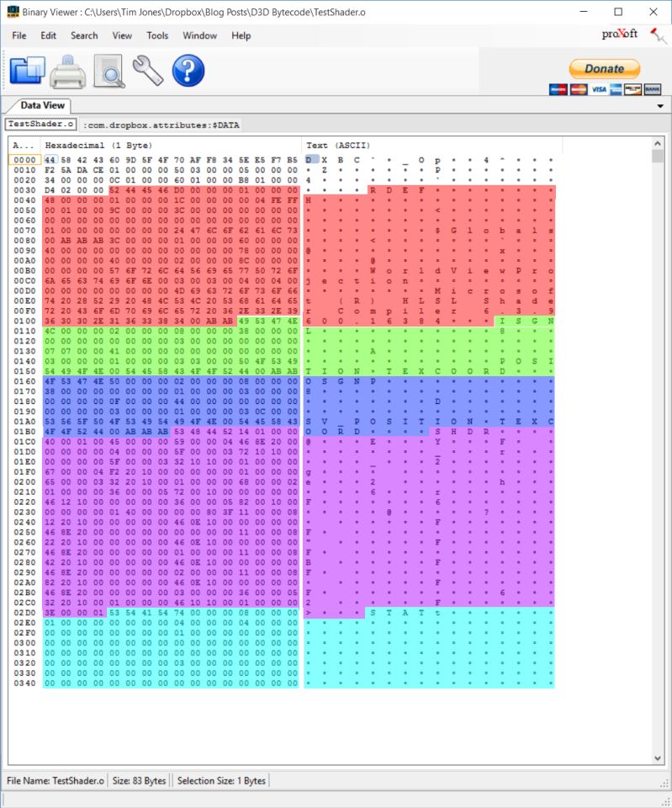This screenshot has height=808, width=672.
Task: Click the scrollbar down arrow
Action: pyautogui.click(x=658, y=758)
